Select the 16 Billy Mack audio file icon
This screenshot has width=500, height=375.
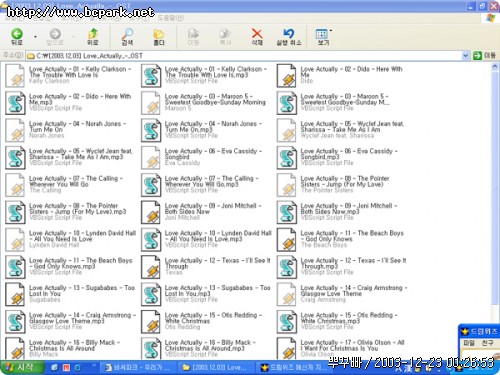(15, 348)
